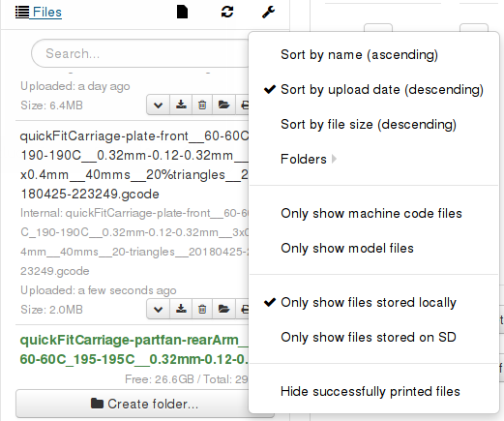Load the 6.4MB file with folder-open icon
Screen dimensions: 504x421
pos(223,105)
